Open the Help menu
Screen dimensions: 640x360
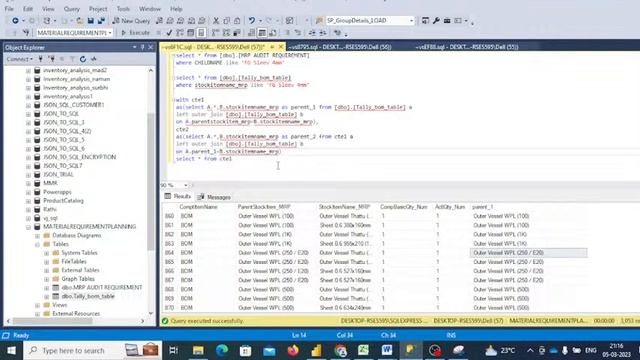(x=176, y=9)
